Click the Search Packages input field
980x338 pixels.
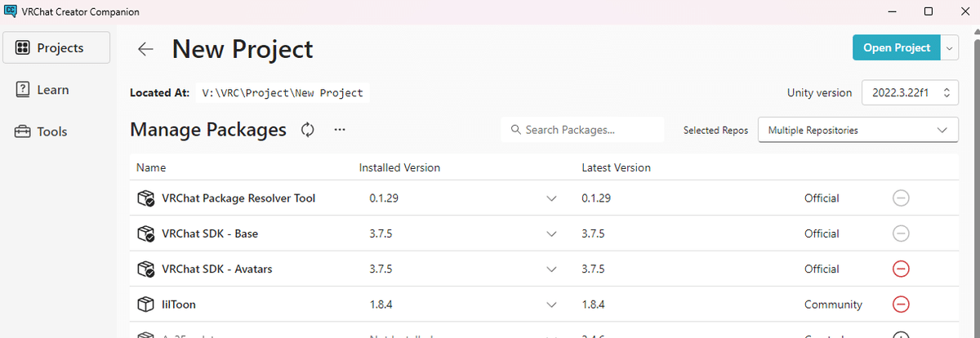583,130
